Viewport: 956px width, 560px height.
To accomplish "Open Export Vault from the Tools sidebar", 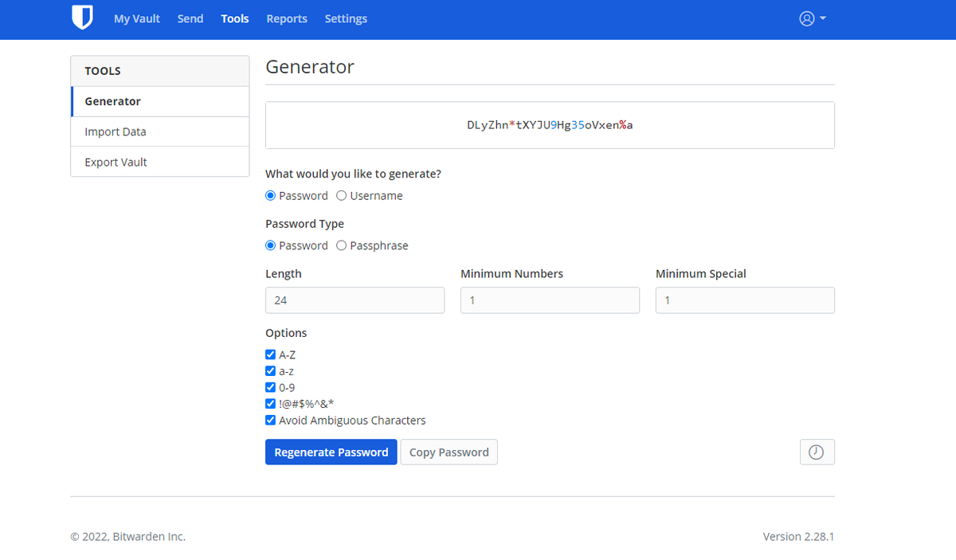I will click(x=115, y=161).
